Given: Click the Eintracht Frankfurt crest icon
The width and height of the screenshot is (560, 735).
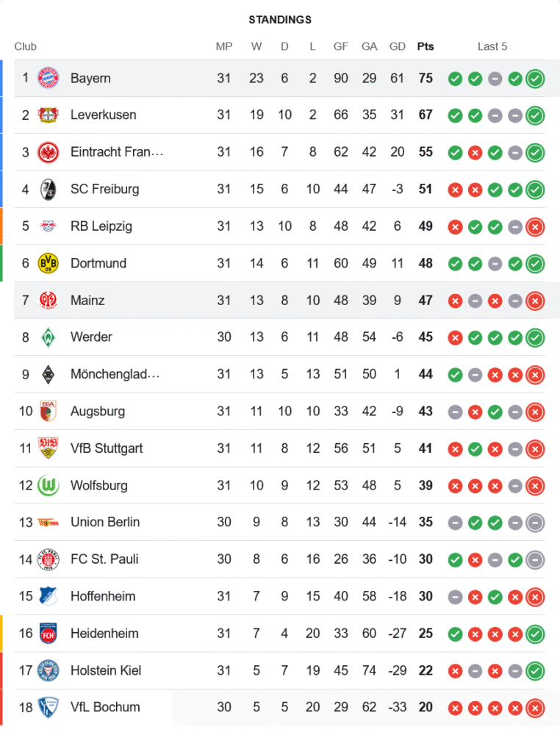Looking at the screenshot, I should [x=48, y=152].
